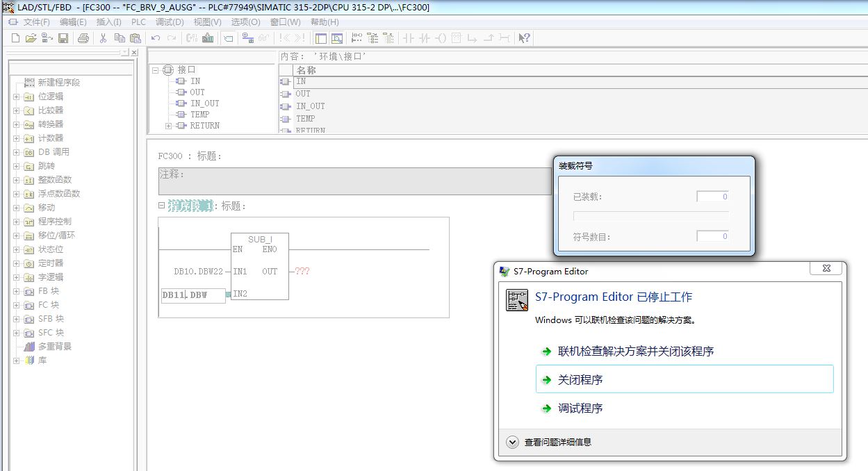Expand the 定时器 tree node
868x471 pixels.
pyautogui.click(x=16, y=263)
